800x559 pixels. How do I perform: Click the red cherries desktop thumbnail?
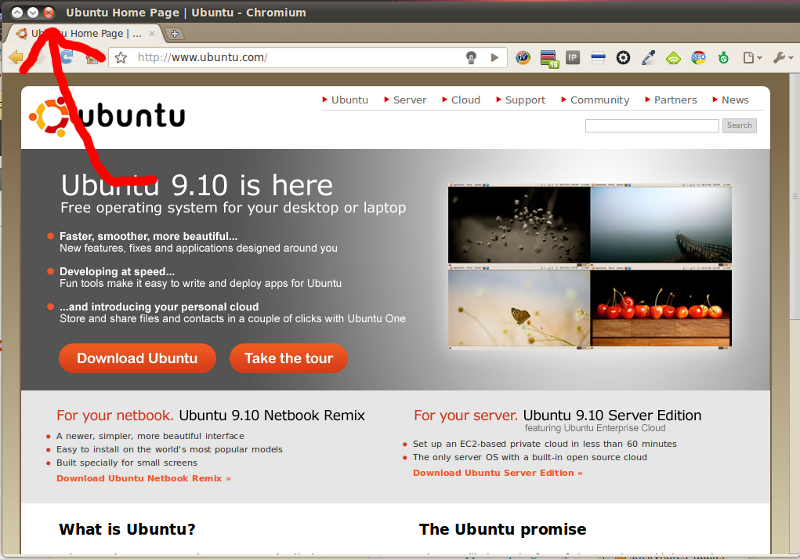click(661, 307)
